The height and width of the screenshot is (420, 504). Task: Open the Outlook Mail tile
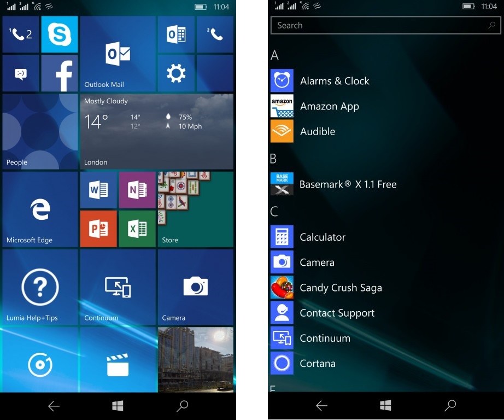118,54
